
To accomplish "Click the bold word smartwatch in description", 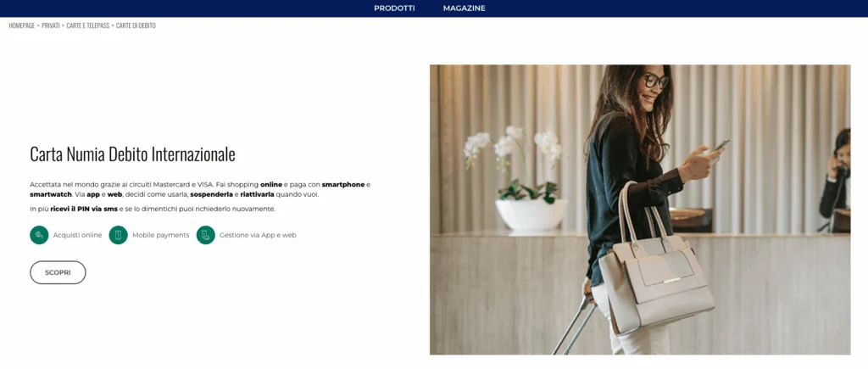I will point(51,195).
